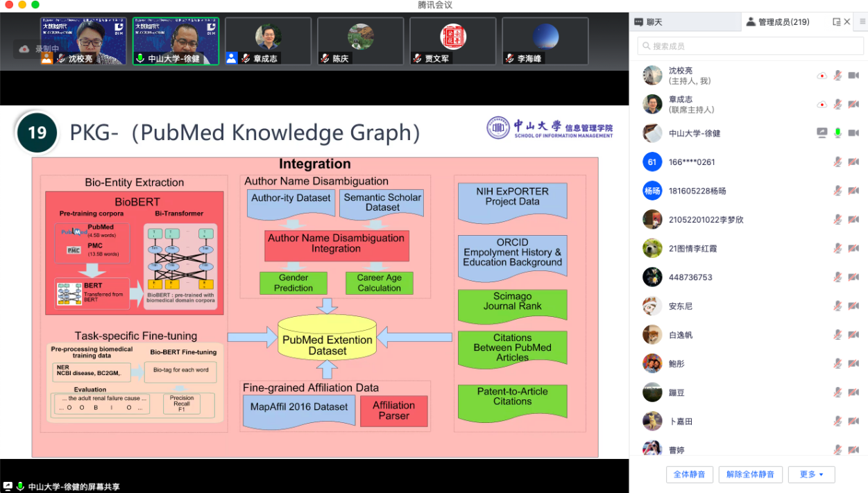Select 沈校亮 avatar in member list

tap(652, 75)
